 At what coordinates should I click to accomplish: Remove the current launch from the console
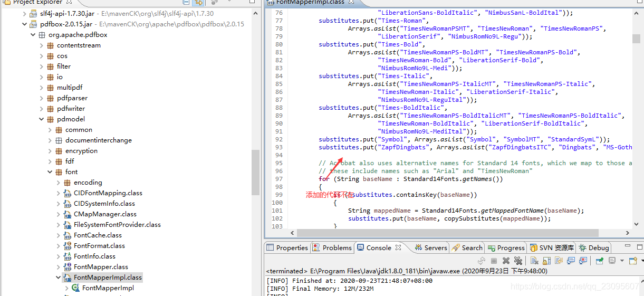(506, 261)
